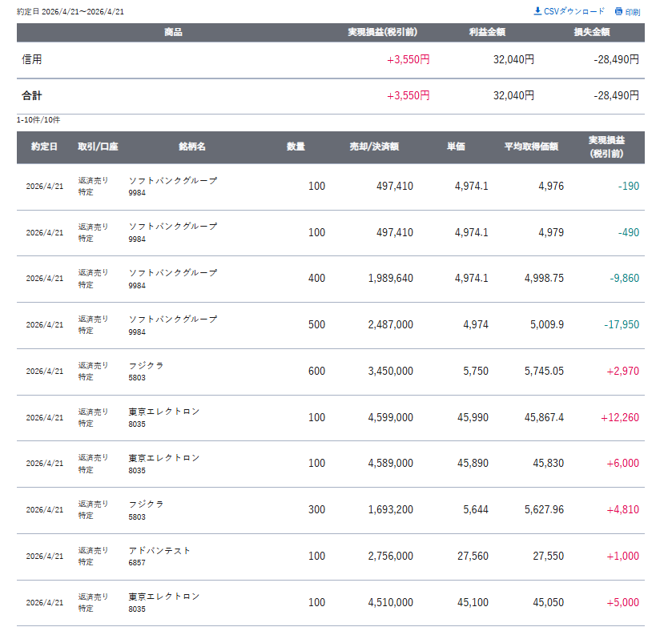Click the 数量 column header
This screenshot has height=635, width=672.
[x=296, y=147]
